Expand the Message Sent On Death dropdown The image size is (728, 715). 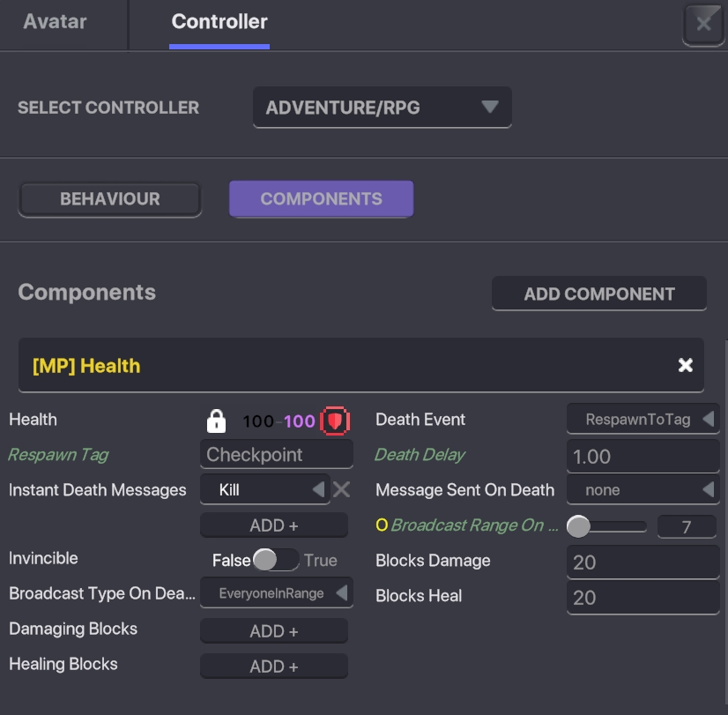[643, 490]
